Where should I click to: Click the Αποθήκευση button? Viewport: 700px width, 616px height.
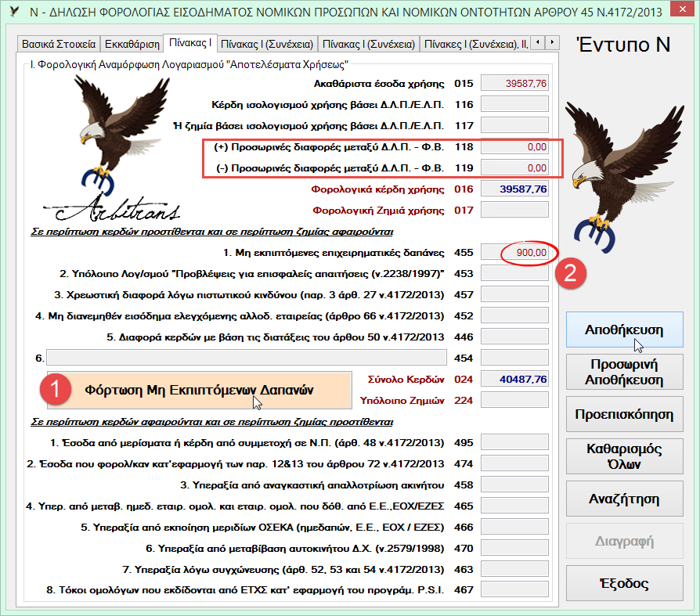[x=624, y=330]
